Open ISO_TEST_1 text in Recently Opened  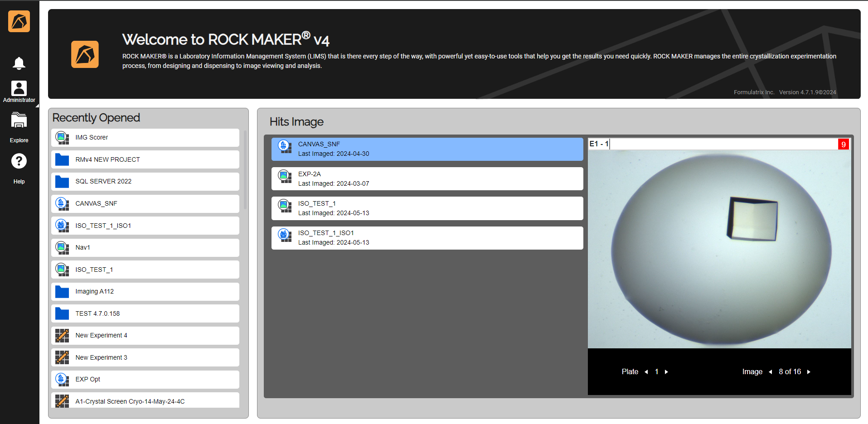coord(94,270)
